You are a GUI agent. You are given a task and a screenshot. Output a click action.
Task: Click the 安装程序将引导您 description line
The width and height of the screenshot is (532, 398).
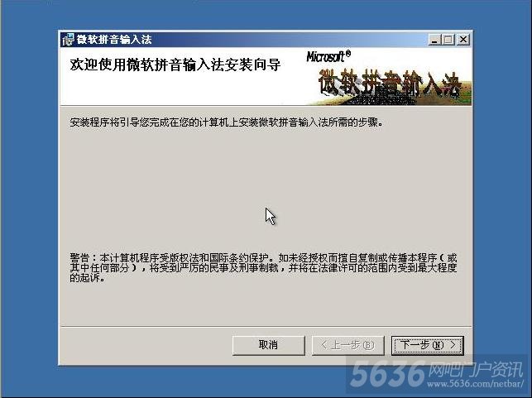(227, 122)
